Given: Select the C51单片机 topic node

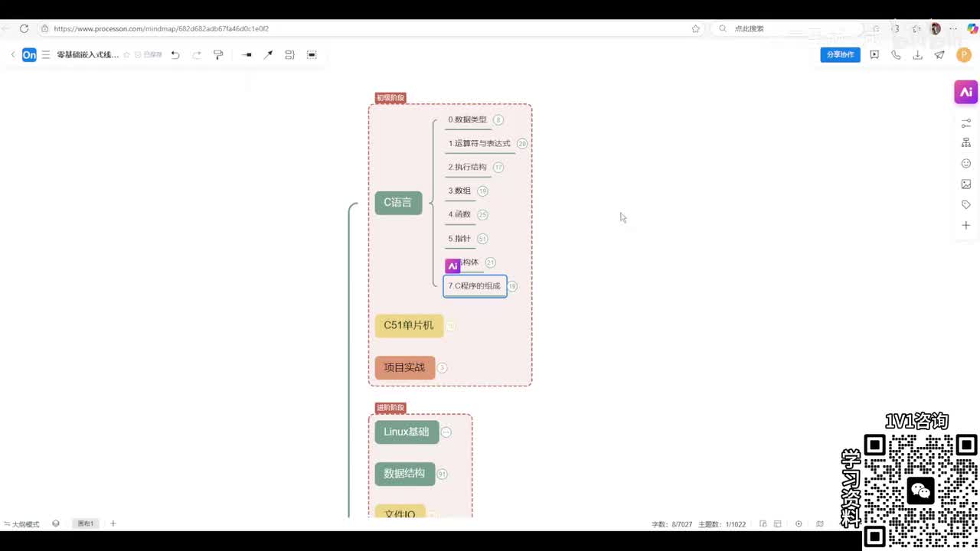Looking at the screenshot, I should click(409, 325).
